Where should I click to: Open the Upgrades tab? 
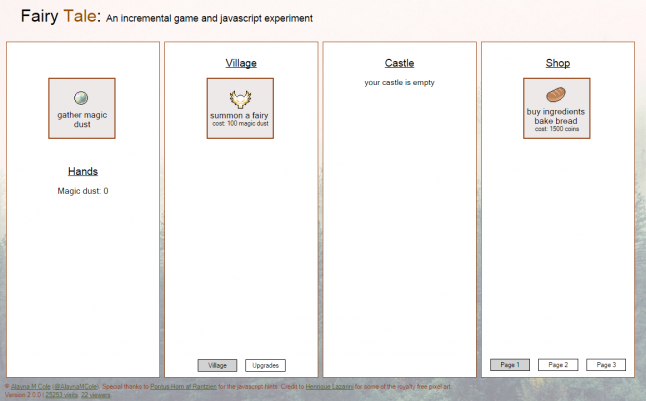(x=266, y=365)
